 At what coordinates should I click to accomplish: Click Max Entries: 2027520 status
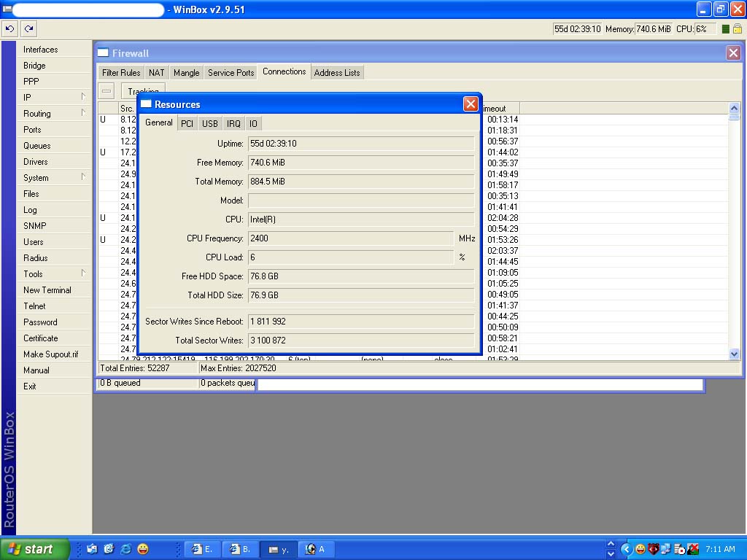[x=239, y=368]
